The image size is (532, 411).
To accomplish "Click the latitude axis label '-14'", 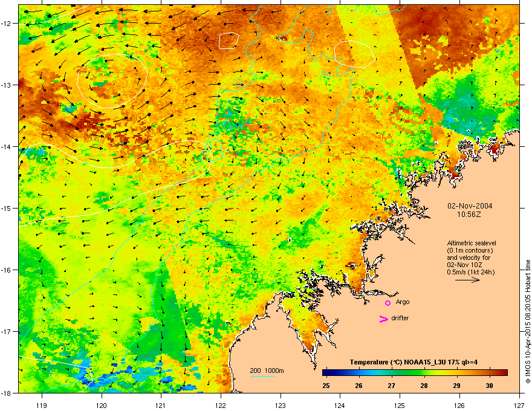I will (x=7, y=146).
